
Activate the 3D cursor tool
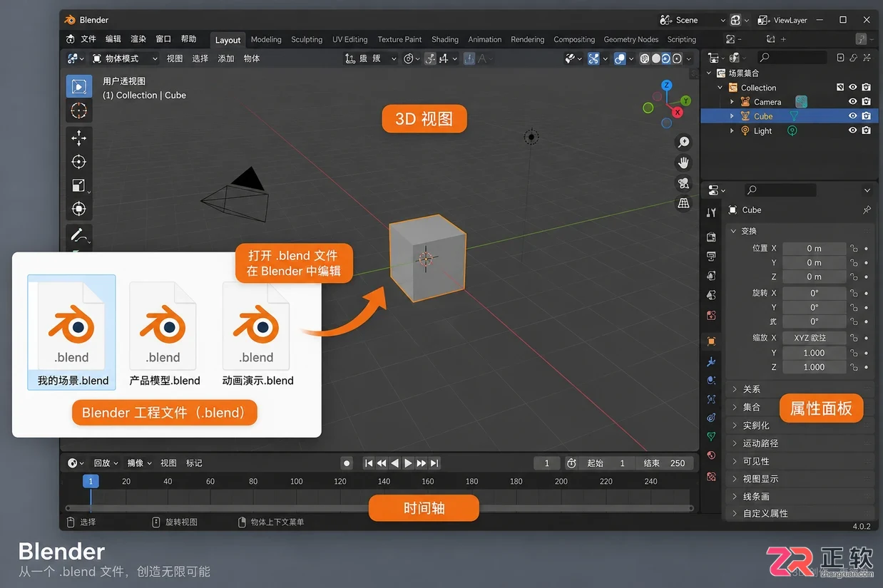79,110
